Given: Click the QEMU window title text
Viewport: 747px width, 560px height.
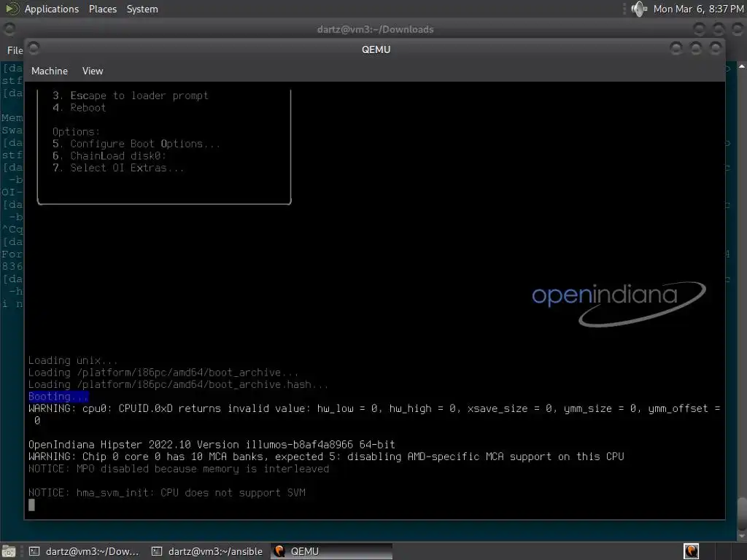Looking at the screenshot, I should pyautogui.click(x=376, y=50).
